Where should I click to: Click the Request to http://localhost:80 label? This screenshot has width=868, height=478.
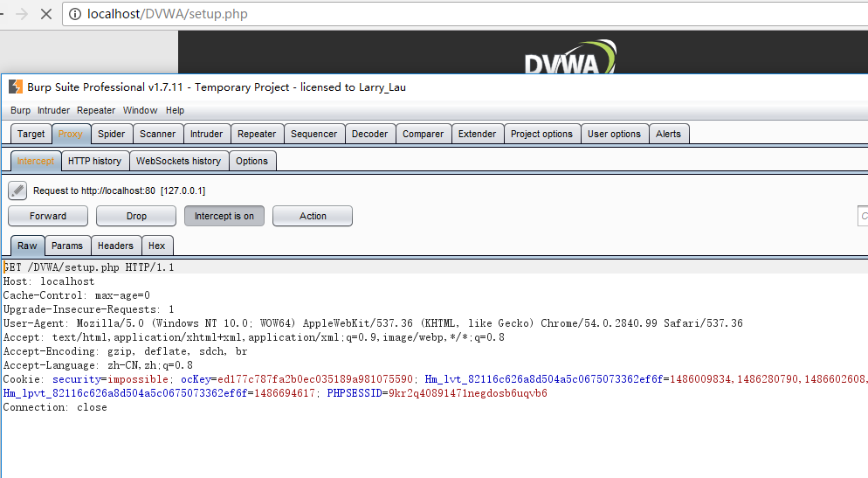pos(119,191)
